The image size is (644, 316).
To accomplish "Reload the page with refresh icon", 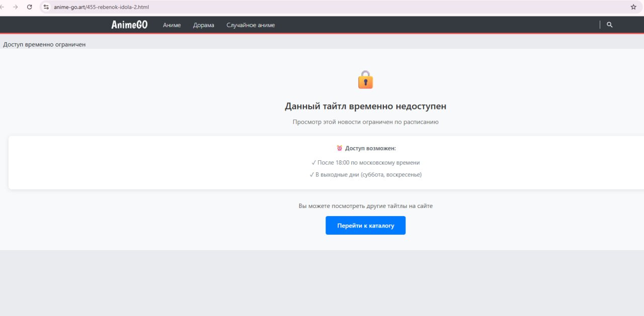I will click(29, 7).
